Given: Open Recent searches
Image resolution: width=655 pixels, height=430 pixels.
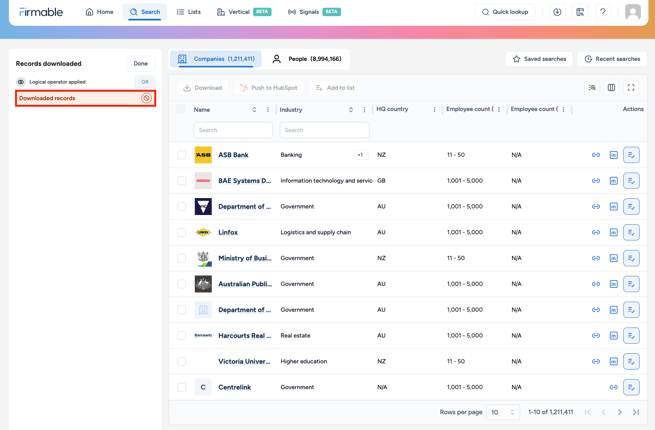Looking at the screenshot, I should [612, 59].
